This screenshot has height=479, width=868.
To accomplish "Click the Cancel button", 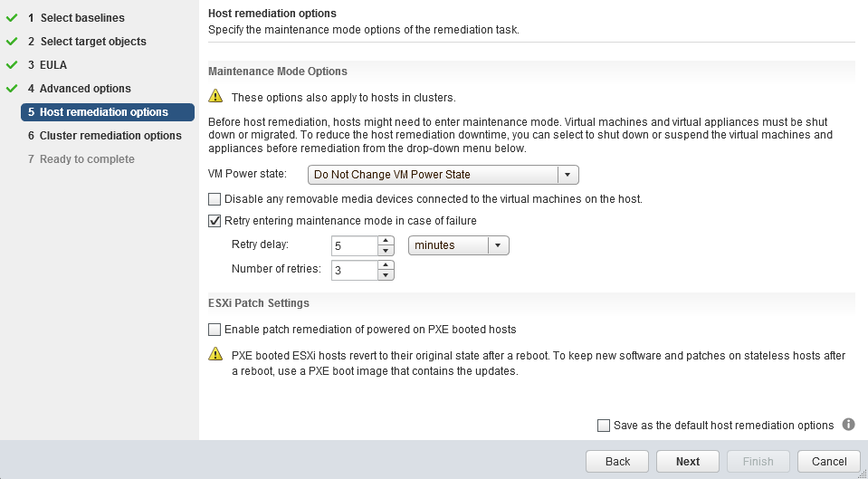I will [829, 461].
